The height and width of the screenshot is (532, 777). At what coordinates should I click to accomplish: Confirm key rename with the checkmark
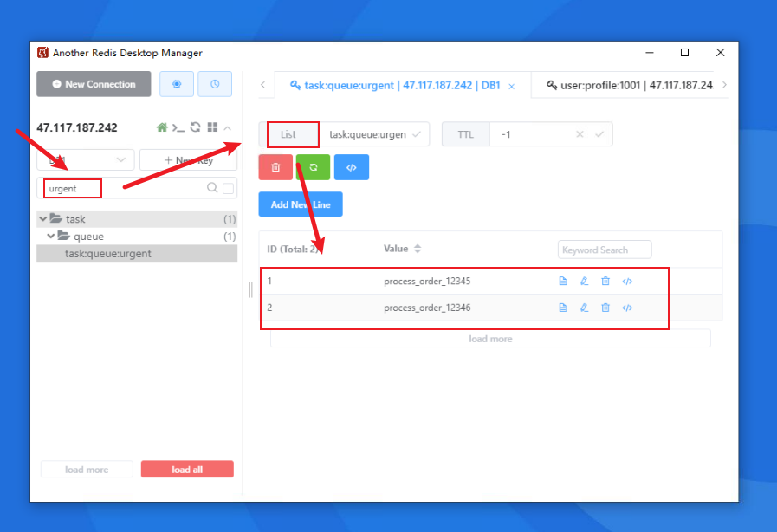point(417,134)
